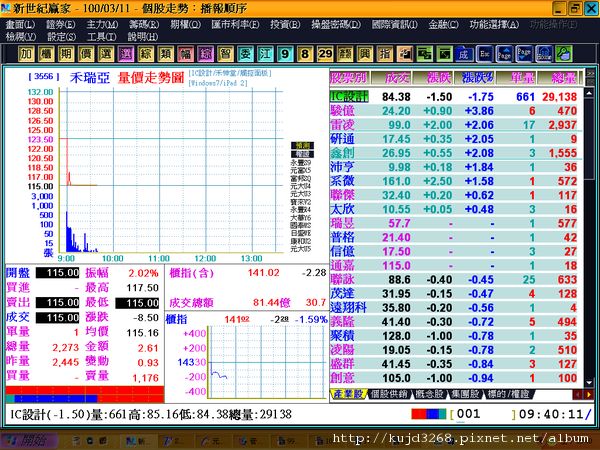Click the 期 futures toolbar button
This screenshot has width=600, height=450.
tap(66, 54)
